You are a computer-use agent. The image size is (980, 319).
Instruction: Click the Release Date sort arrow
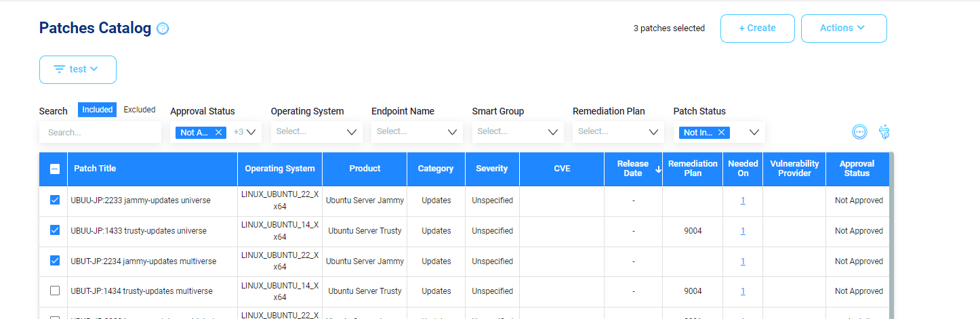tap(658, 169)
